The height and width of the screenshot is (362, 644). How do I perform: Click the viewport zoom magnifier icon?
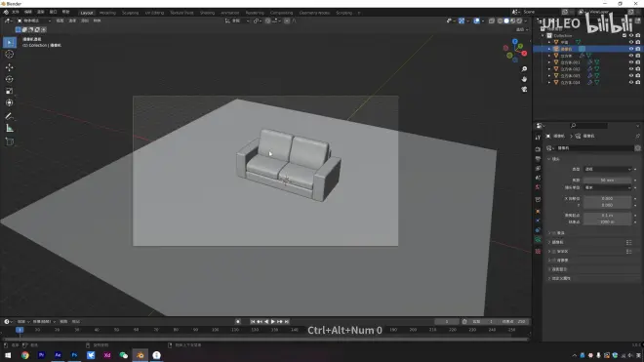click(524, 69)
